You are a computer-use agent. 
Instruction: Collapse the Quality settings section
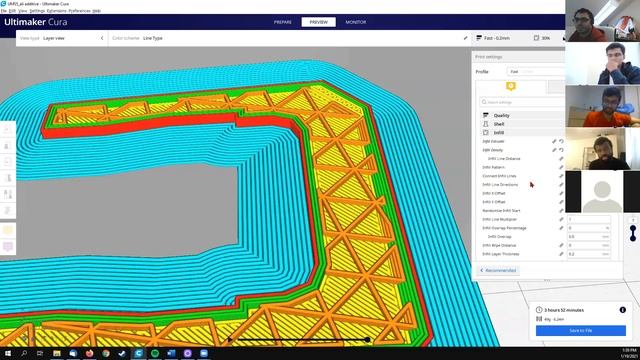point(521,116)
